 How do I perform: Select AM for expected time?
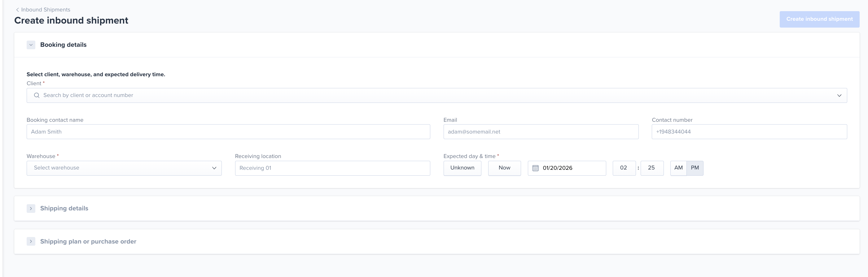(x=678, y=168)
